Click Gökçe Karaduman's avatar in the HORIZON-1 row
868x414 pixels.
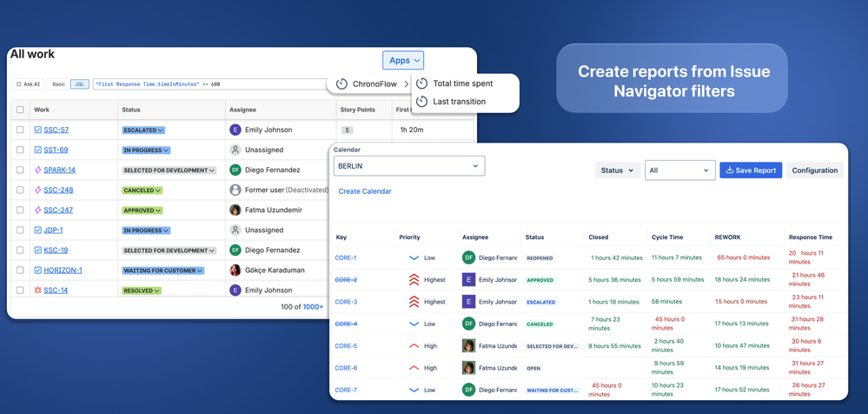235,270
